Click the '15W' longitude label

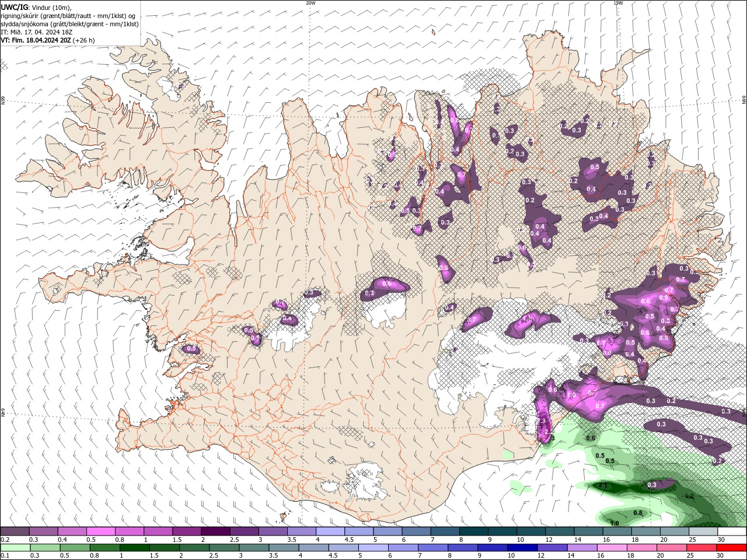pos(618,3)
